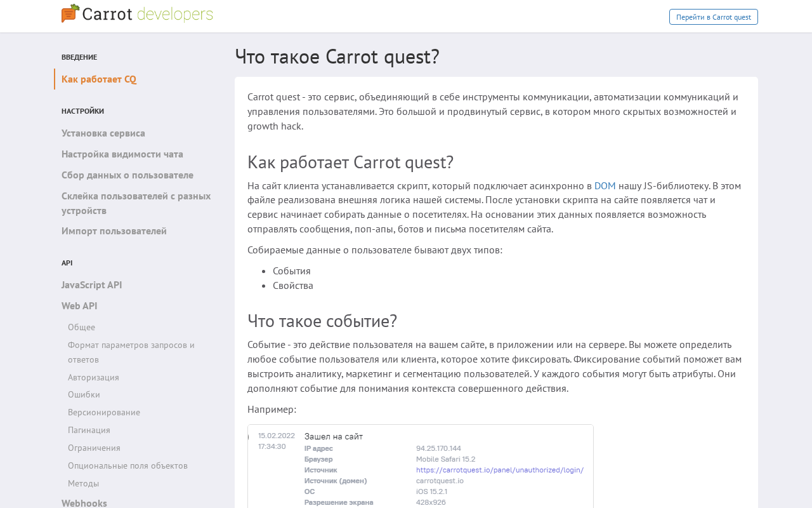Open 'Установка сервиса' page

tap(103, 133)
